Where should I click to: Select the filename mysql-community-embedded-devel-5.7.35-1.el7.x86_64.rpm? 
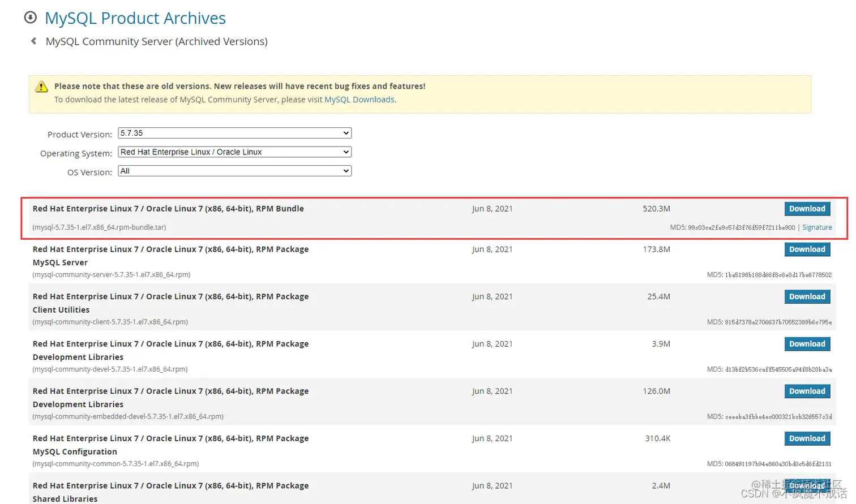point(128,416)
